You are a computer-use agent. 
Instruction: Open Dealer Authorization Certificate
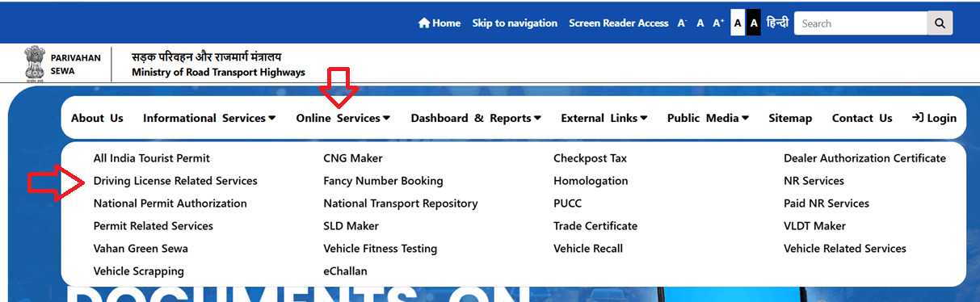[864, 158]
